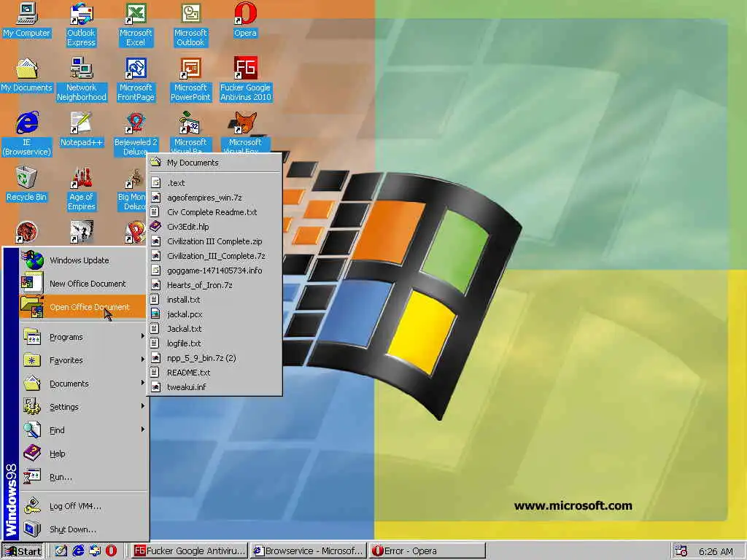Viewport: 747px width, 560px height.
Task: Click the 6:26 AM clock
Action: pyautogui.click(x=716, y=551)
